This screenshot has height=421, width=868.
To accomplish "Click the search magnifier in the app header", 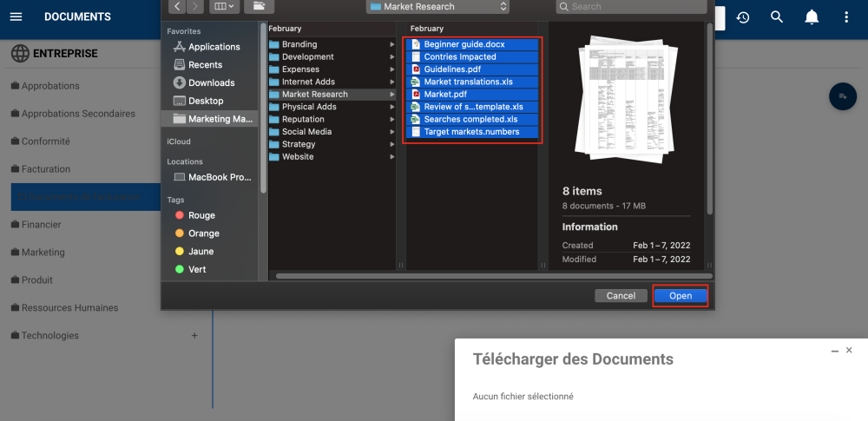I will 777,17.
